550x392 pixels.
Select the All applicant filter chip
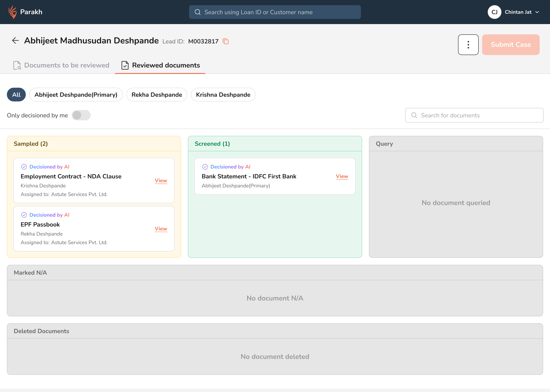[x=16, y=95]
